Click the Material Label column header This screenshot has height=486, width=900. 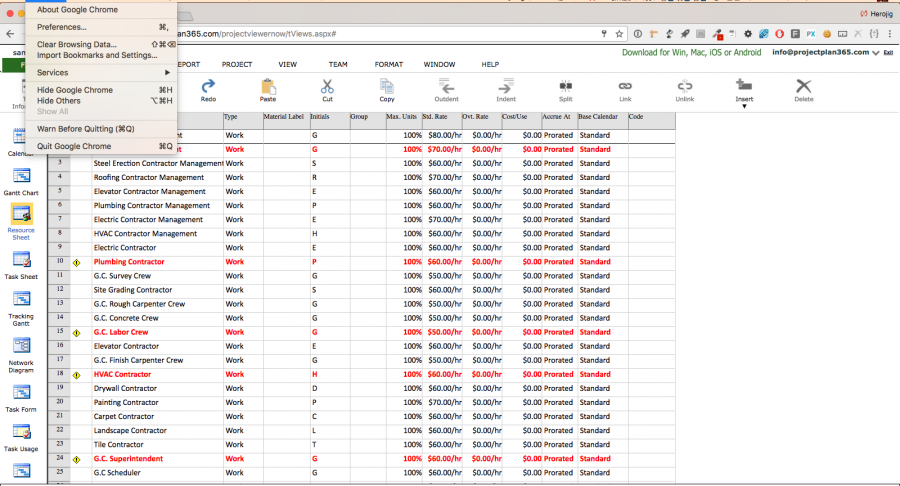(286, 120)
